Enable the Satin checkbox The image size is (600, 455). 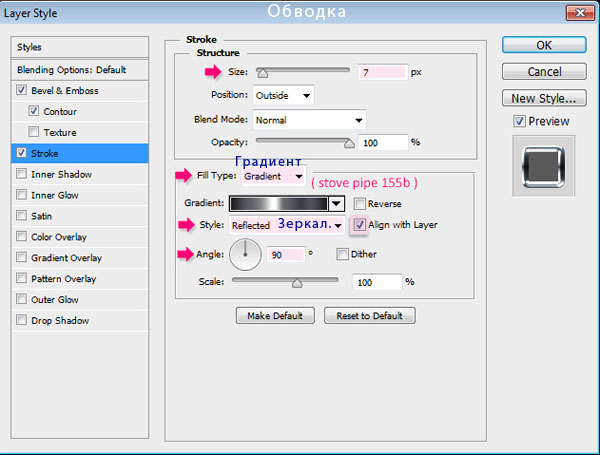(21, 216)
